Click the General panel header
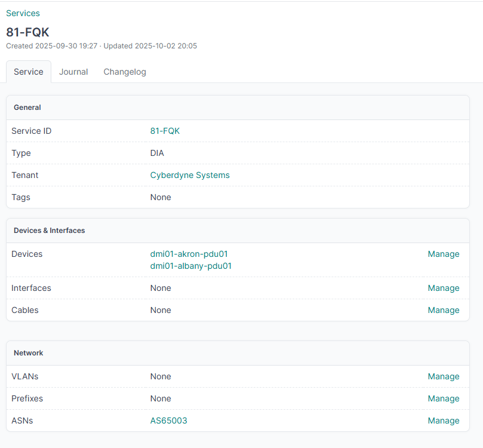The width and height of the screenshot is (483, 448). click(27, 108)
